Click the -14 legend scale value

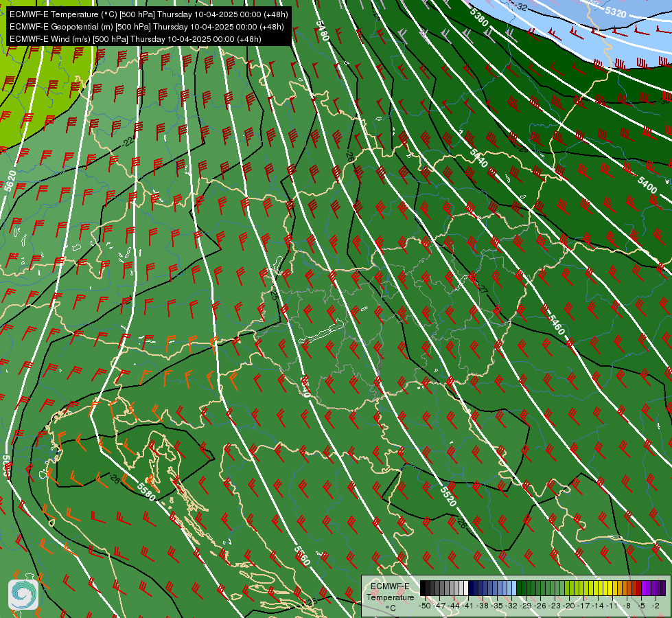click(x=597, y=606)
